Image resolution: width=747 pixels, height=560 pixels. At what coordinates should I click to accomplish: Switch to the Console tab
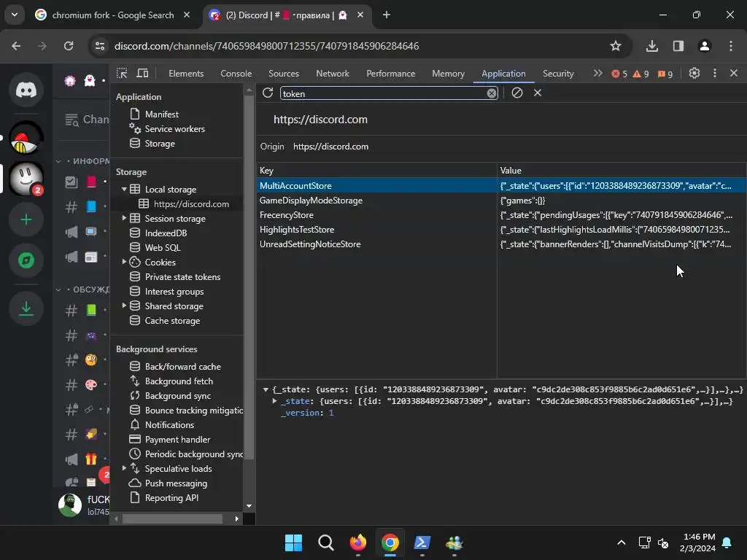point(236,74)
